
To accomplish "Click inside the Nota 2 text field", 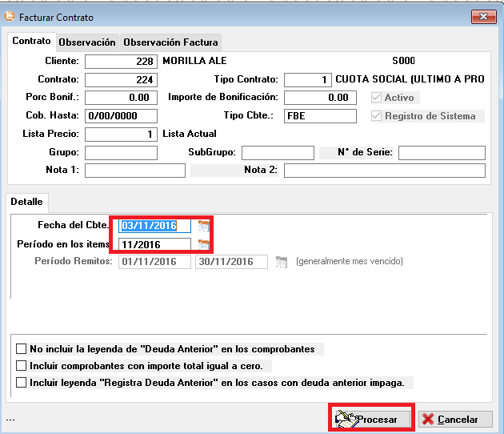I will 384,171.
